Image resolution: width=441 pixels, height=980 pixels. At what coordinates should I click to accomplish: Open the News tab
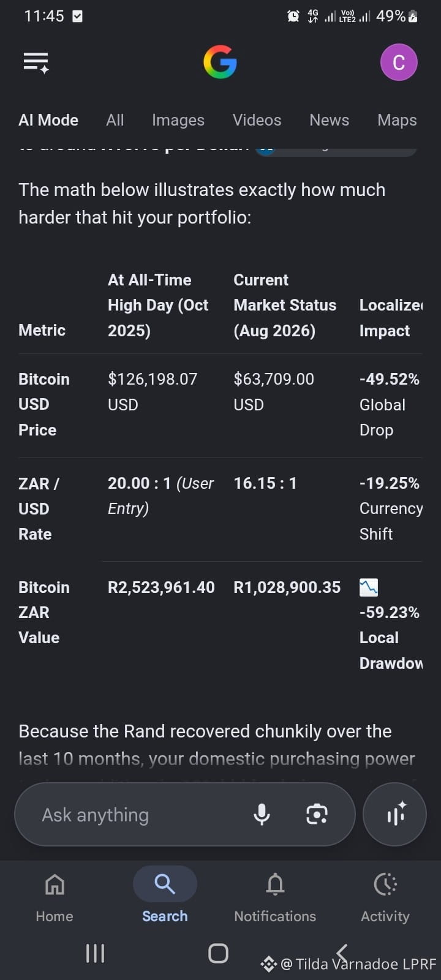330,120
